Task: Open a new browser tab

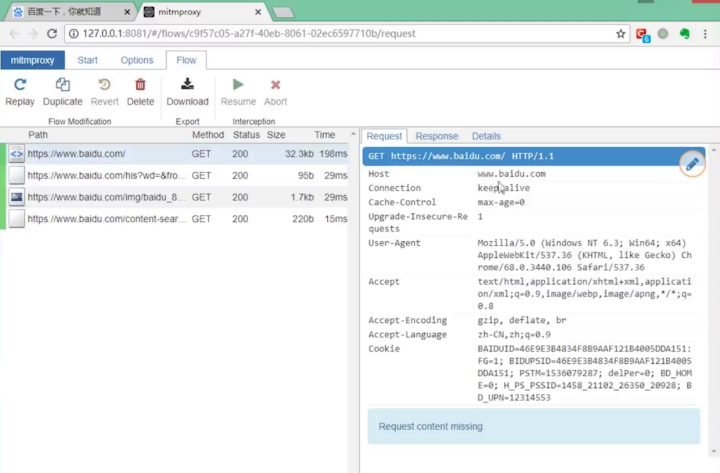Action: (x=283, y=13)
